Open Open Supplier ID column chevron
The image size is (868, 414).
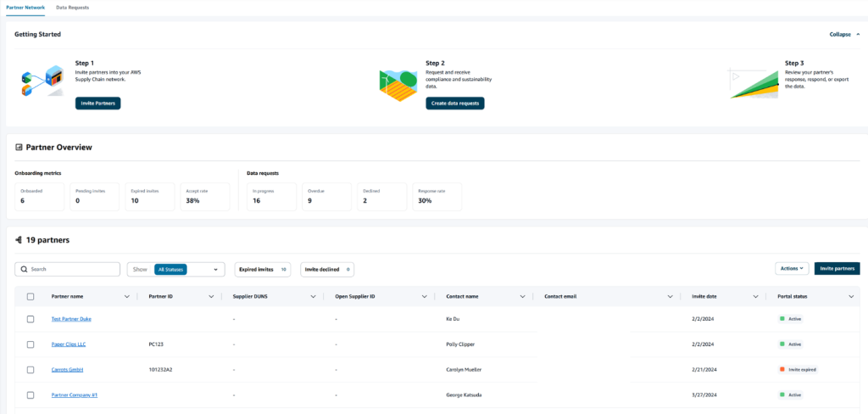(x=425, y=297)
